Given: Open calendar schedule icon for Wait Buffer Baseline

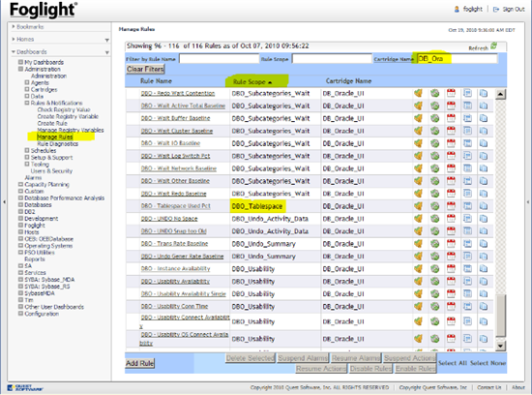Looking at the screenshot, I should click(x=451, y=118).
